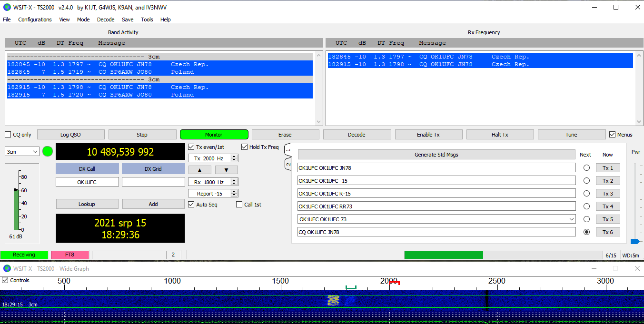Select message tab 2
Viewport: 644px width, 324px height.
288,164
